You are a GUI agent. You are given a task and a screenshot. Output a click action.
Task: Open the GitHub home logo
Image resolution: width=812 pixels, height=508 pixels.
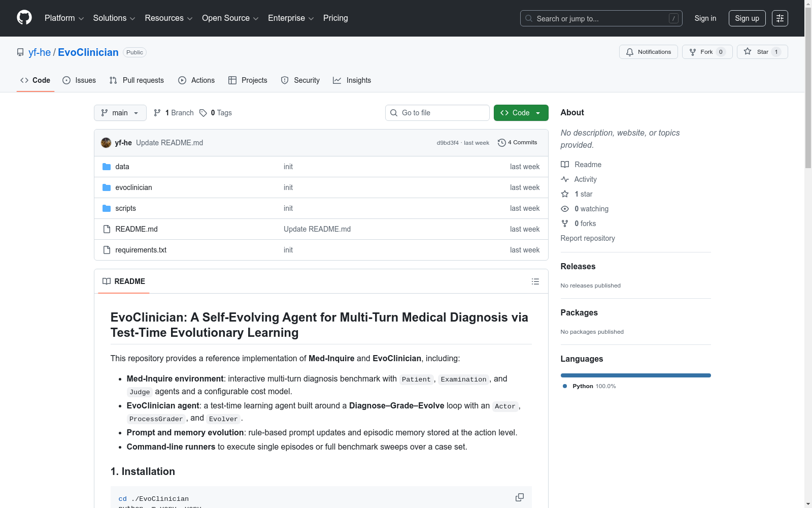click(x=24, y=18)
